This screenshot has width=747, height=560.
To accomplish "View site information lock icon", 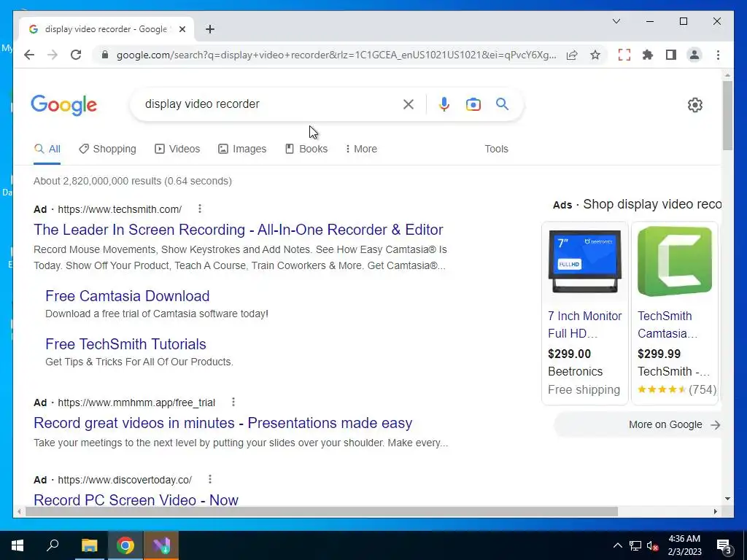I will [105, 55].
